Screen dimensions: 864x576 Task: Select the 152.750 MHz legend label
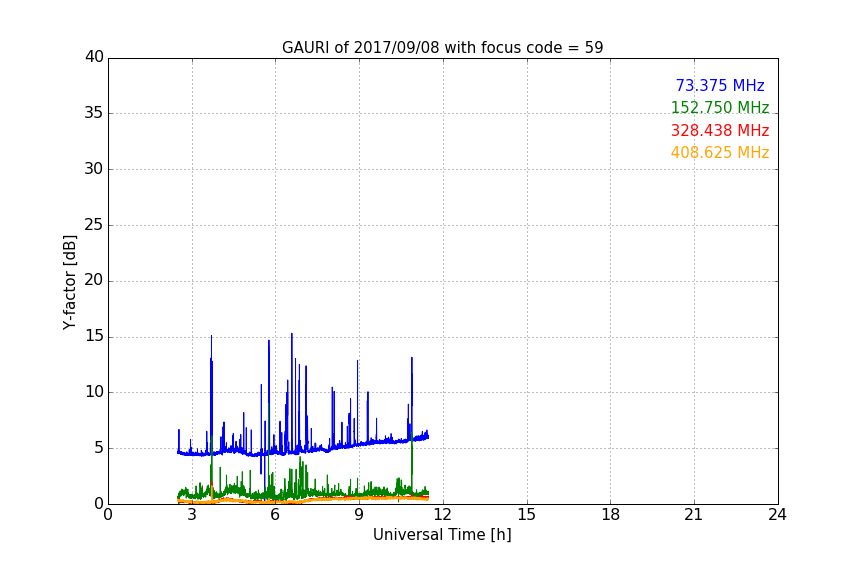pos(720,107)
